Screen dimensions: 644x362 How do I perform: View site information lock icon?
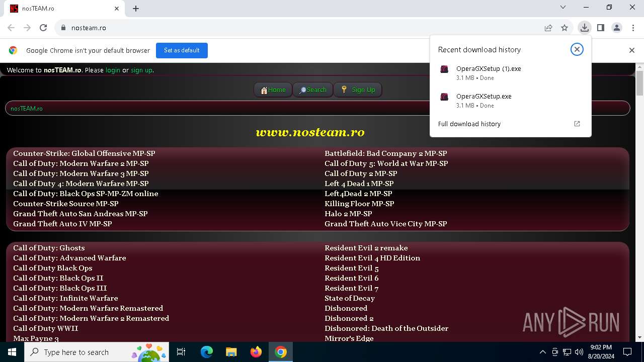63,28
